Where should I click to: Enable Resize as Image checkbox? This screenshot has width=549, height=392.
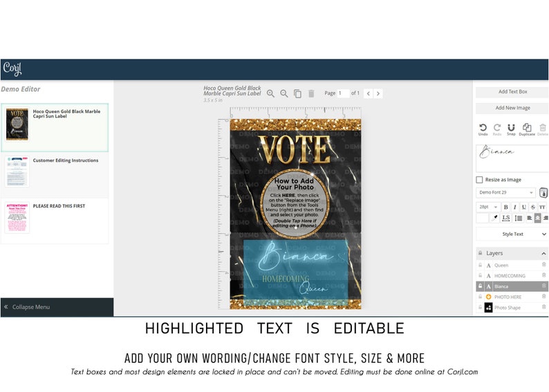point(479,180)
